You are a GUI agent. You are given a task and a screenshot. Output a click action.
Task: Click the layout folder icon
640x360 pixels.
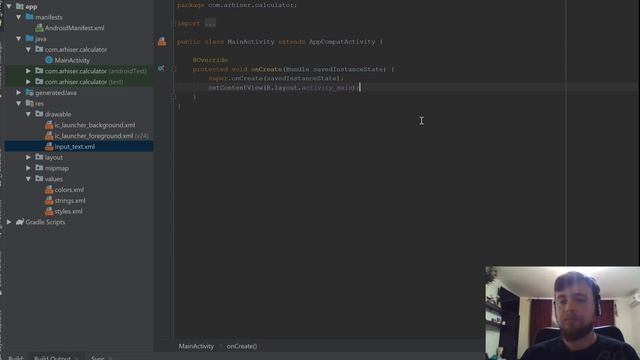[x=39, y=157]
